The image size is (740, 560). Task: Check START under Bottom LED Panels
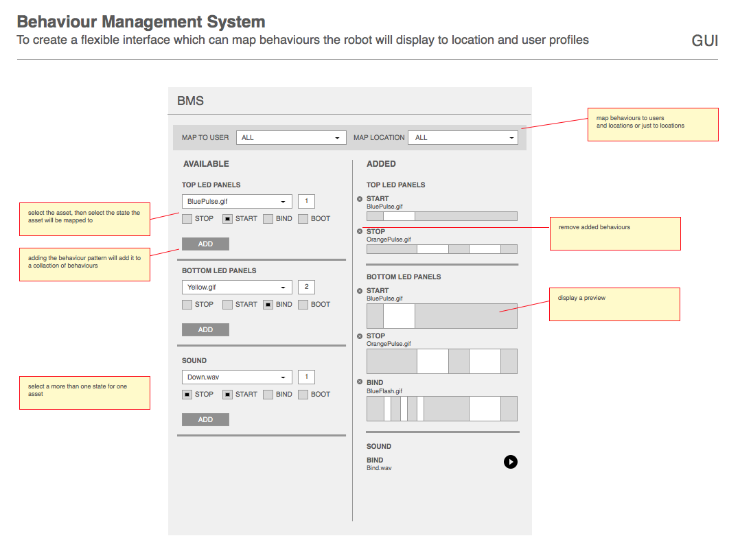tap(227, 305)
